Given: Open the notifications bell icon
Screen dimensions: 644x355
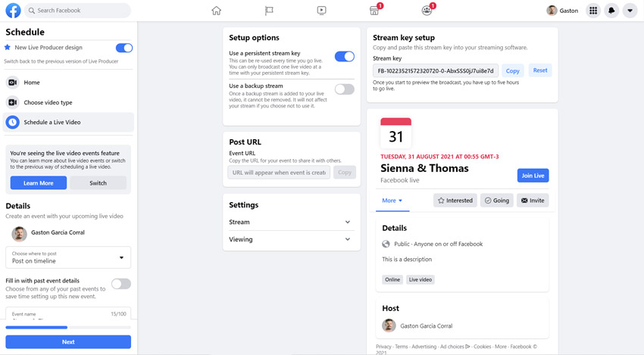Looking at the screenshot, I should pos(611,11).
